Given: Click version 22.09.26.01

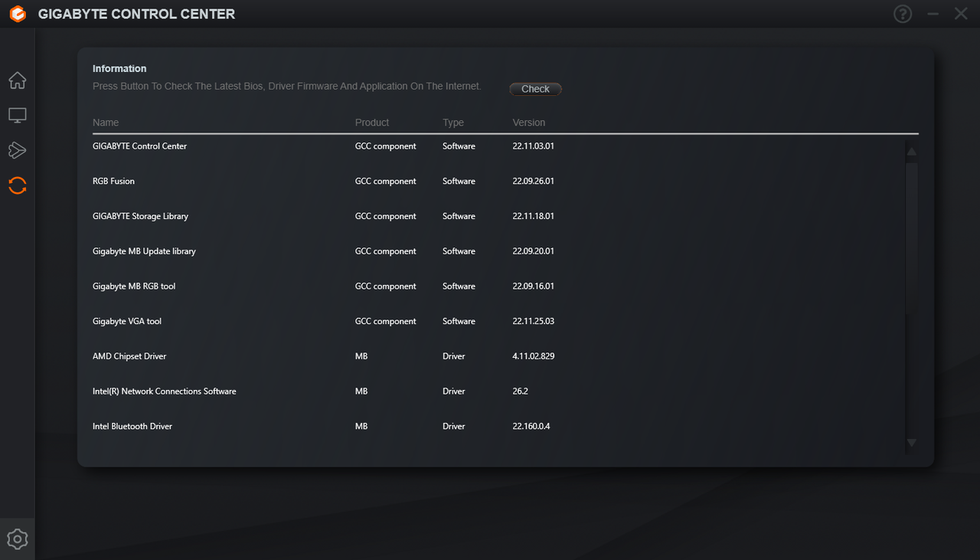Looking at the screenshot, I should (534, 182).
